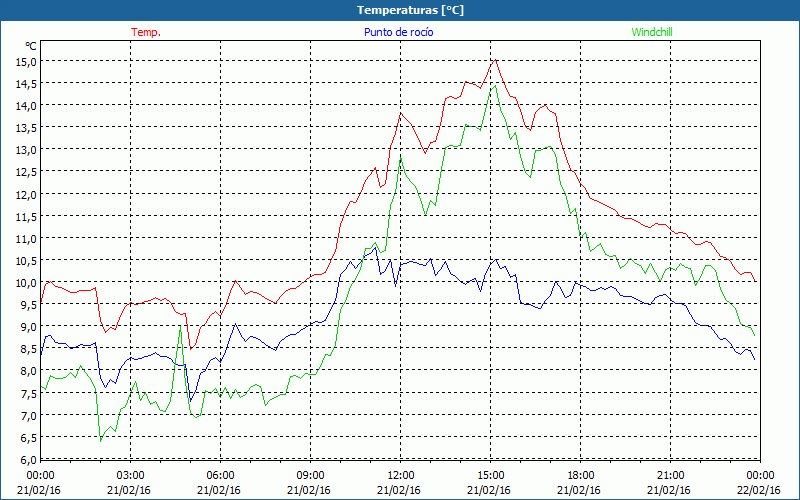Click the red temperature peak at 15:00

pos(495,60)
